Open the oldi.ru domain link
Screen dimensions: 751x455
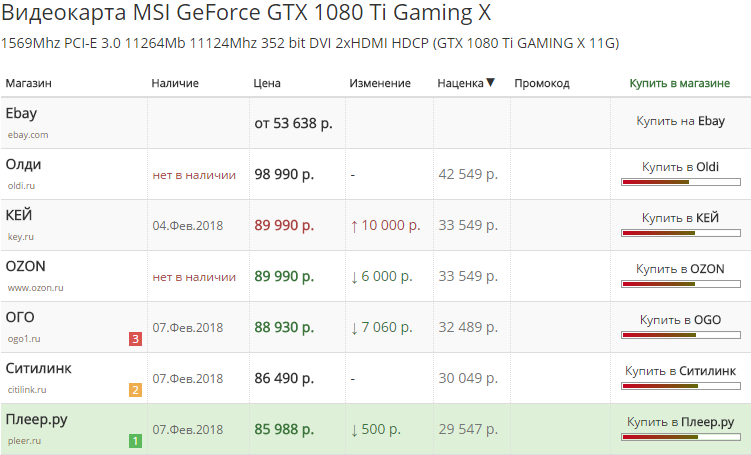pyautogui.click(x=21, y=186)
